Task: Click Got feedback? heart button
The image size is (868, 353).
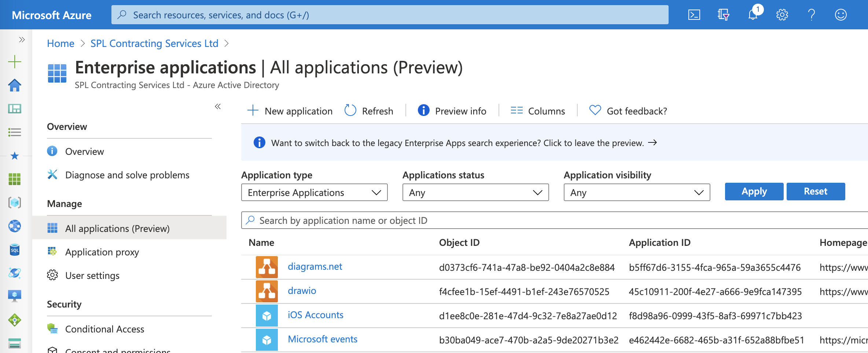Action: pos(628,111)
